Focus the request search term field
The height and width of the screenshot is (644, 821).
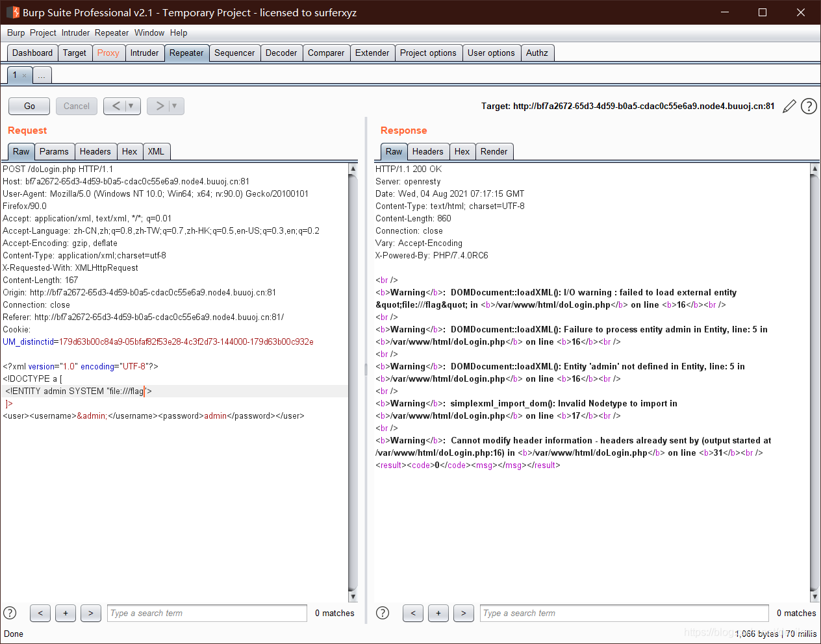pyautogui.click(x=207, y=613)
